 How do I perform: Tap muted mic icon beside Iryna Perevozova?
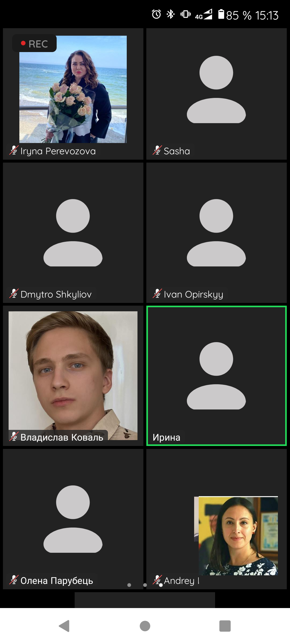14,151
